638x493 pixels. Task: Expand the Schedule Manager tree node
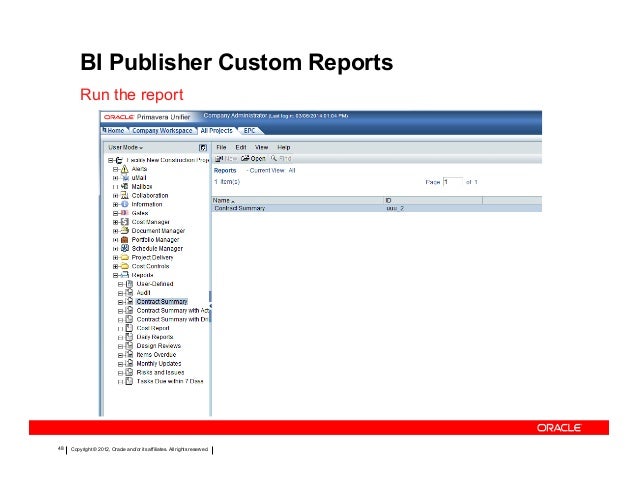coord(116,249)
